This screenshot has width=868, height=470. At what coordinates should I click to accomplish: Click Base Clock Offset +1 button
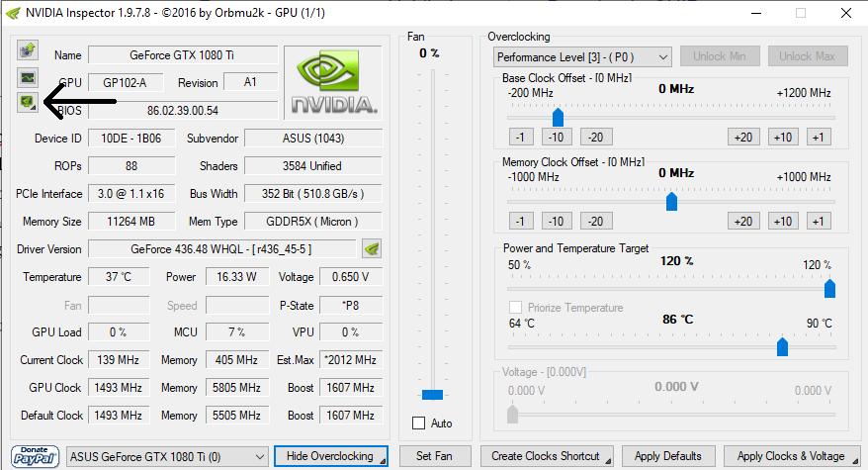click(x=819, y=137)
